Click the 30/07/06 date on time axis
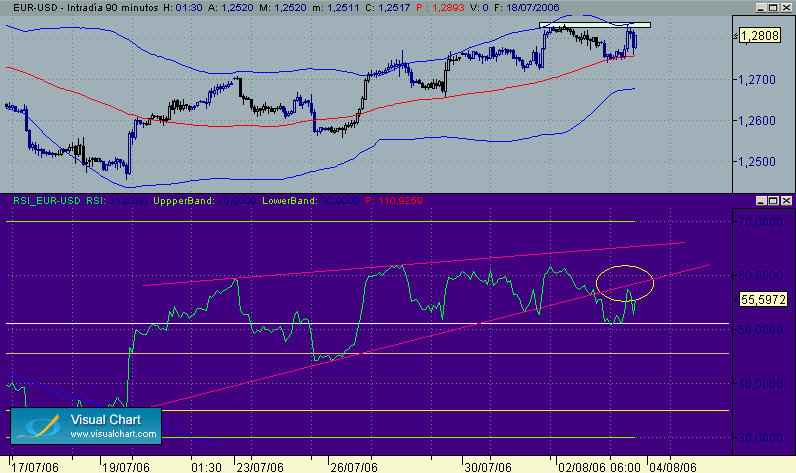This screenshot has width=796, height=473. 487,467
